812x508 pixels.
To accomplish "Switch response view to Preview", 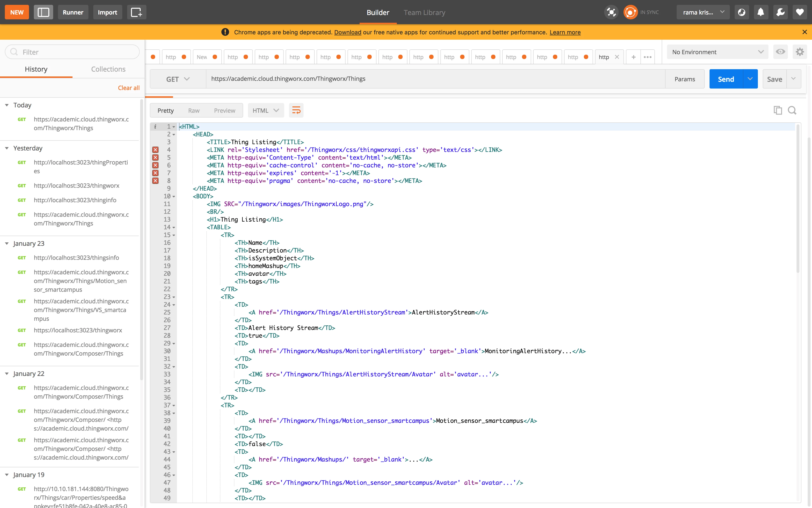I will click(x=225, y=111).
